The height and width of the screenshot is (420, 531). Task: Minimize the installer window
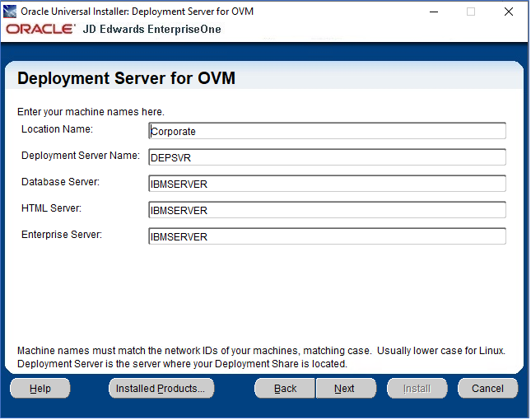click(435, 12)
